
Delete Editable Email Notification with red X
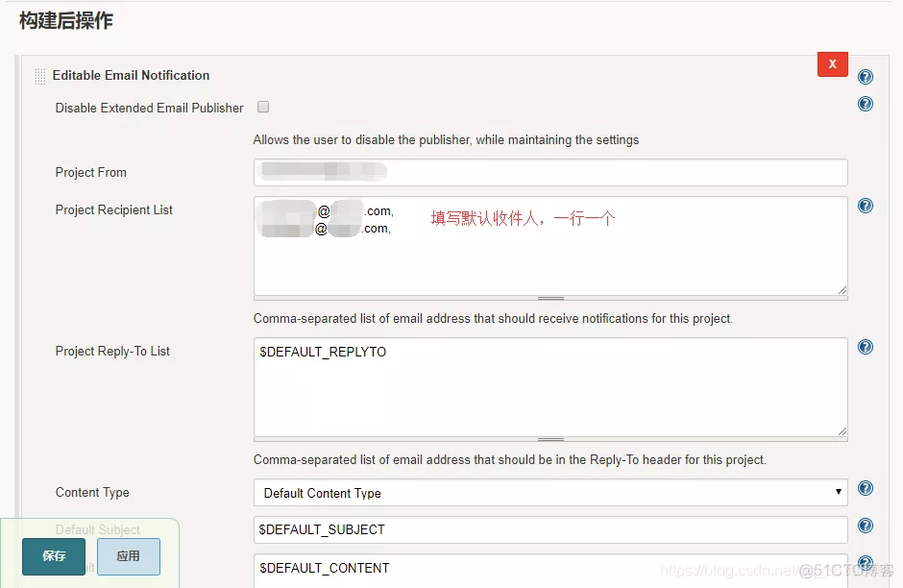pos(832,64)
